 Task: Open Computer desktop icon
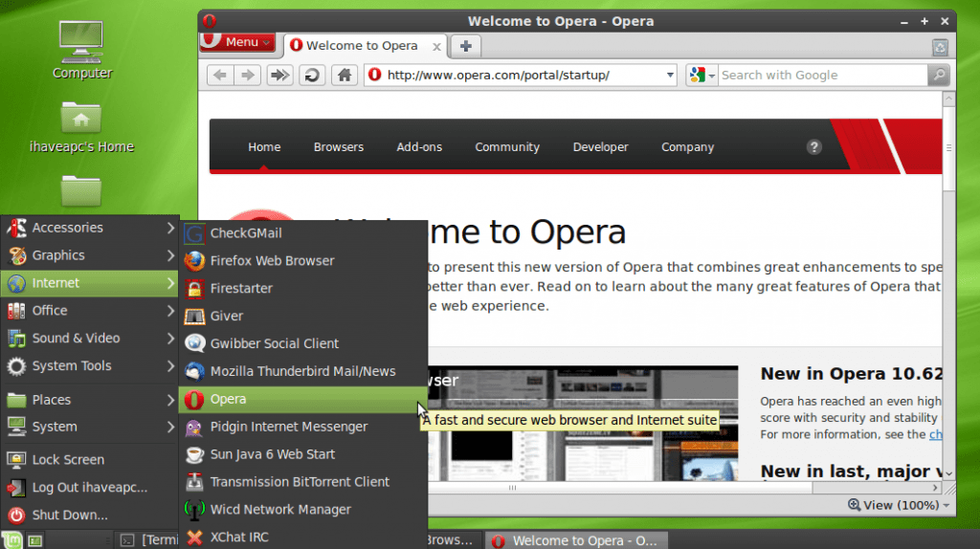(x=82, y=50)
